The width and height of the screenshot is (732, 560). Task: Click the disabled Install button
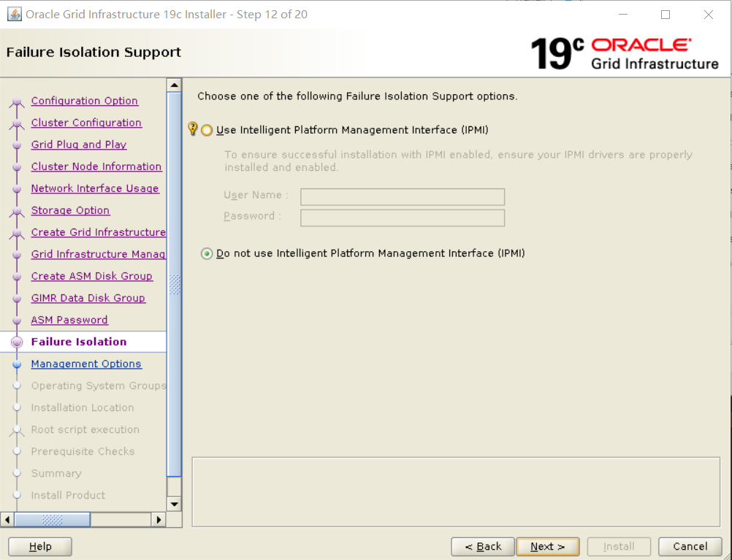point(619,546)
